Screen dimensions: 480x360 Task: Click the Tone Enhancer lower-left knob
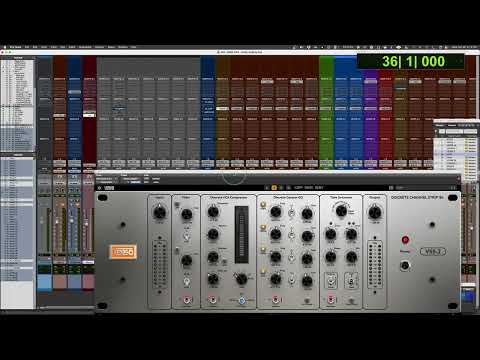click(330, 257)
